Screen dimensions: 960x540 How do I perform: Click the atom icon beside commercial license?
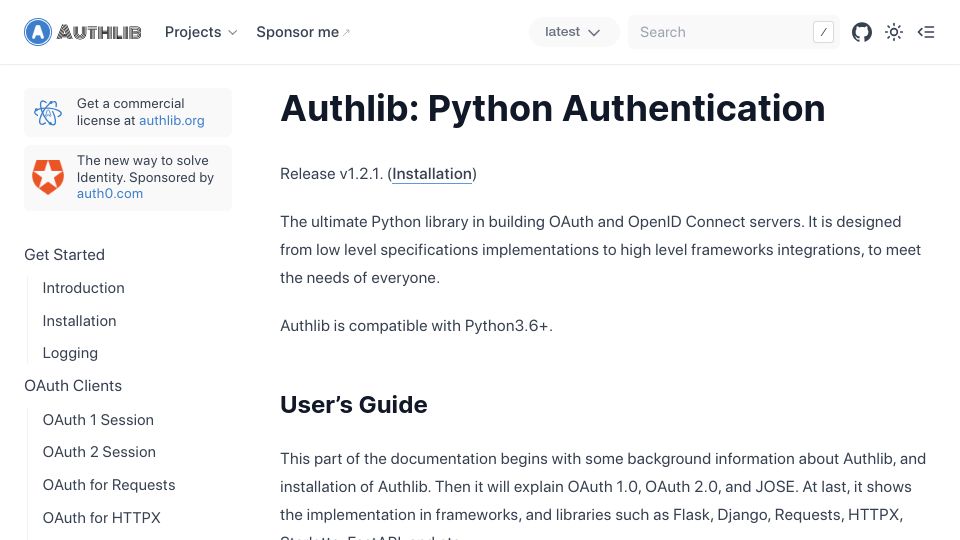pyautogui.click(x=48, y=113)
